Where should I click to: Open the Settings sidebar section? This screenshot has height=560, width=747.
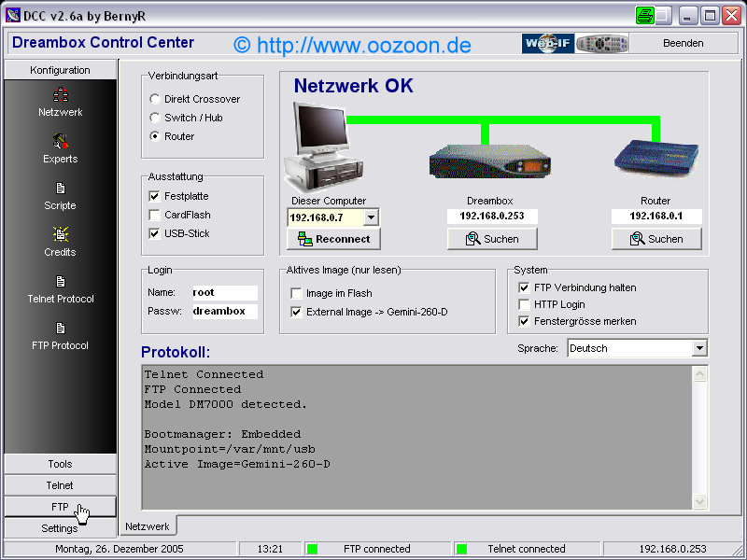[x=60, y=528]
